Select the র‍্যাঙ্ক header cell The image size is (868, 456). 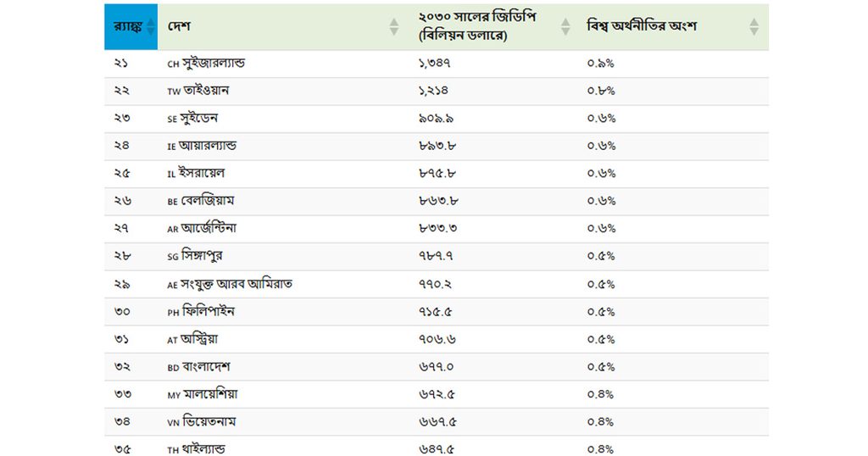click(131, 26)
